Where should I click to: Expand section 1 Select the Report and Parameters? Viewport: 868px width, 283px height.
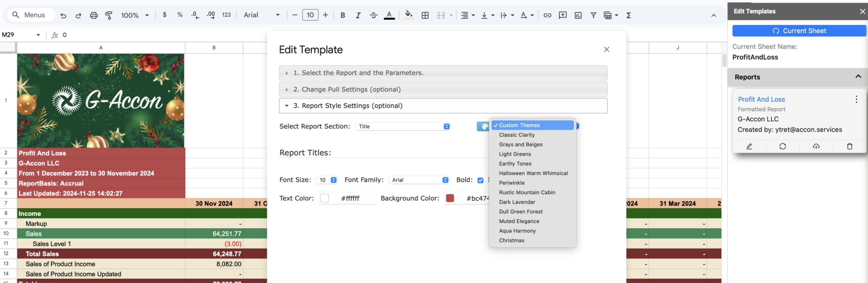click(443, 73)
